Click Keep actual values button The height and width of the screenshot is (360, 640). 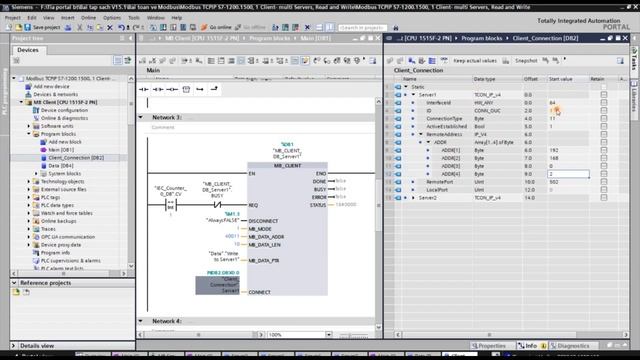475,60
